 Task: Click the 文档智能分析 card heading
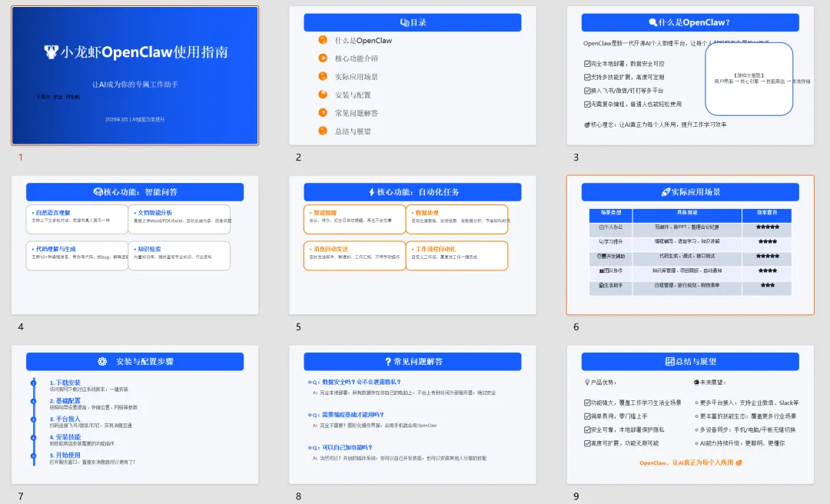click(x=154, y=213)
